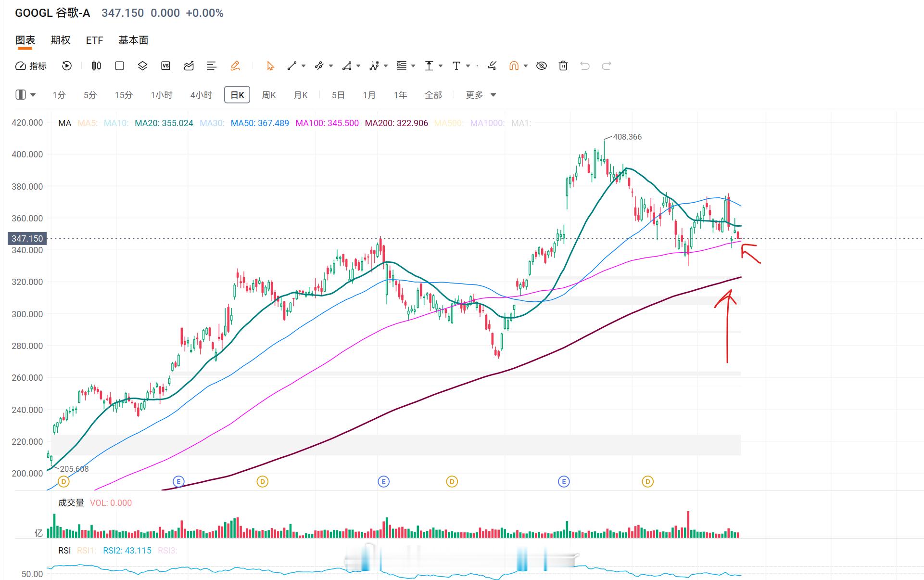Toggle the MA30 moving average label

click(212, 123)
